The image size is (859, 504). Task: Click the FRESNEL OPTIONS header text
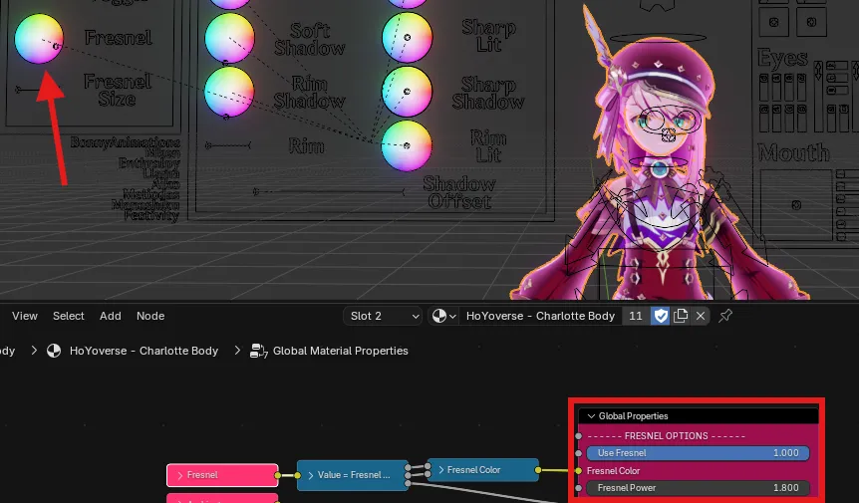click(666, 436)
